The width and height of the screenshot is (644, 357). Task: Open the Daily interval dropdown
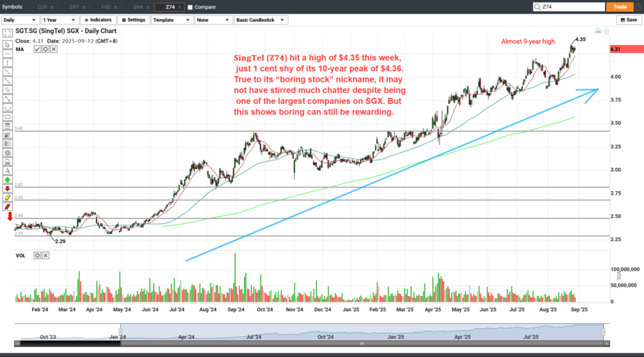coord(20,20)
